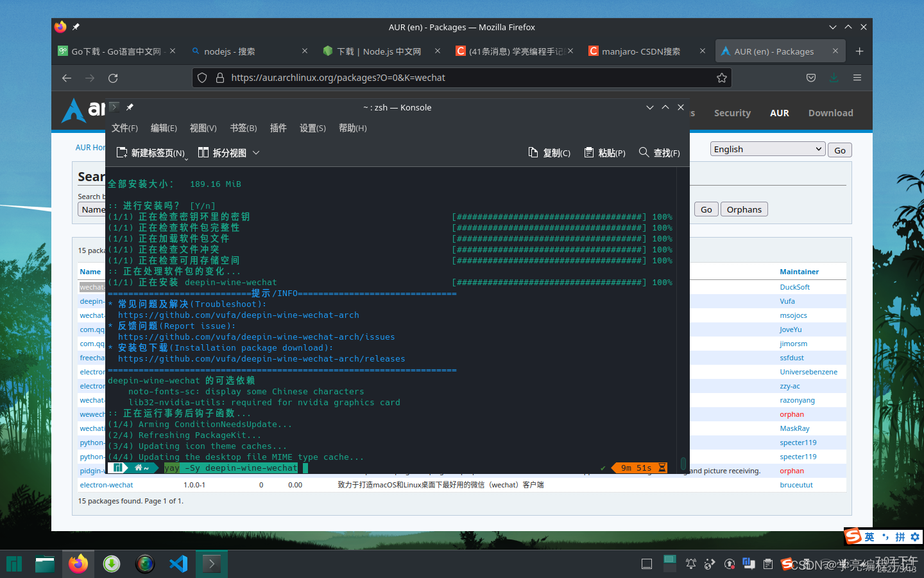Viewport: 924px width, 578px height.
Task: Switch to the Node.js 中文网 tab
Action: tap(381, 51)
